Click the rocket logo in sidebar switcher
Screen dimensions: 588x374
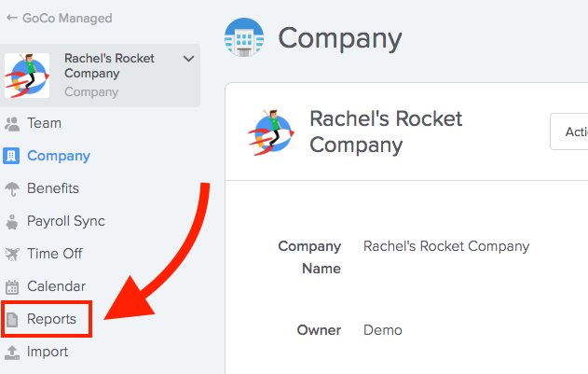tap(27, 76)
